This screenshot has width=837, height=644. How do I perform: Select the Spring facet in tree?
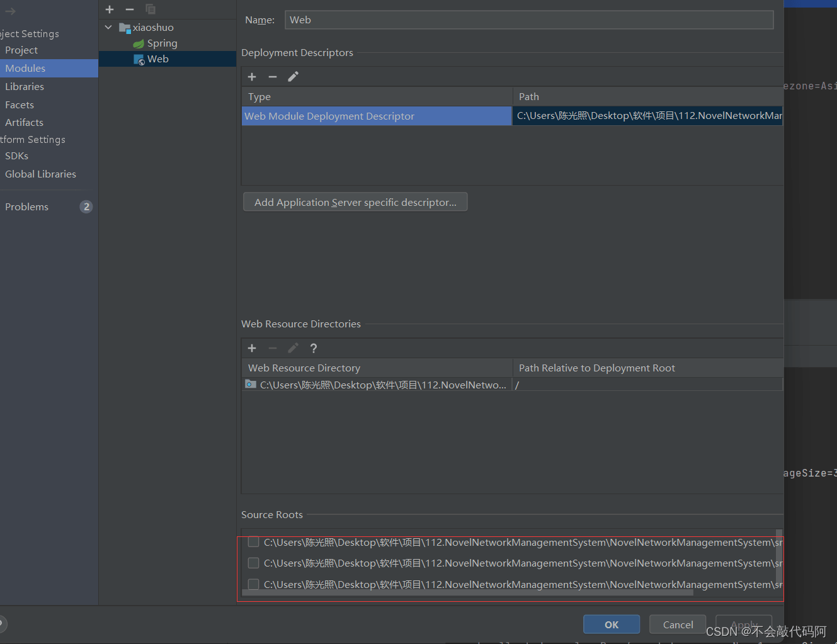(162, 43)
